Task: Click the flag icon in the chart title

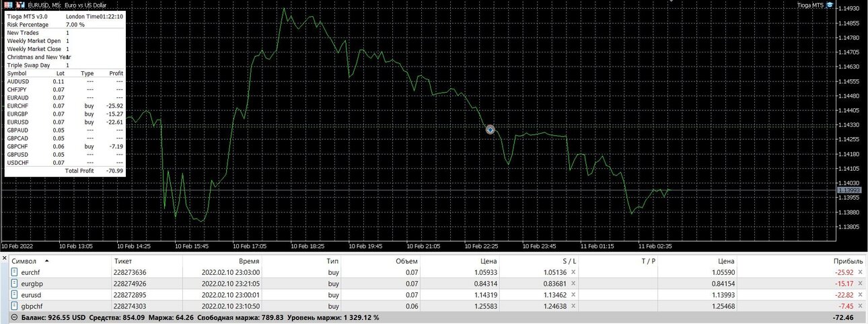Action: 9,5
